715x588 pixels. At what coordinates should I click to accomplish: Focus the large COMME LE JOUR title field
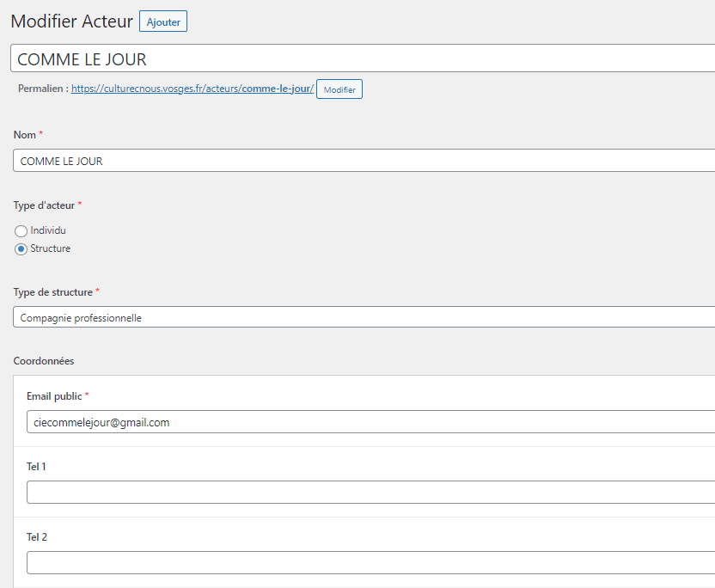(363, 58)
